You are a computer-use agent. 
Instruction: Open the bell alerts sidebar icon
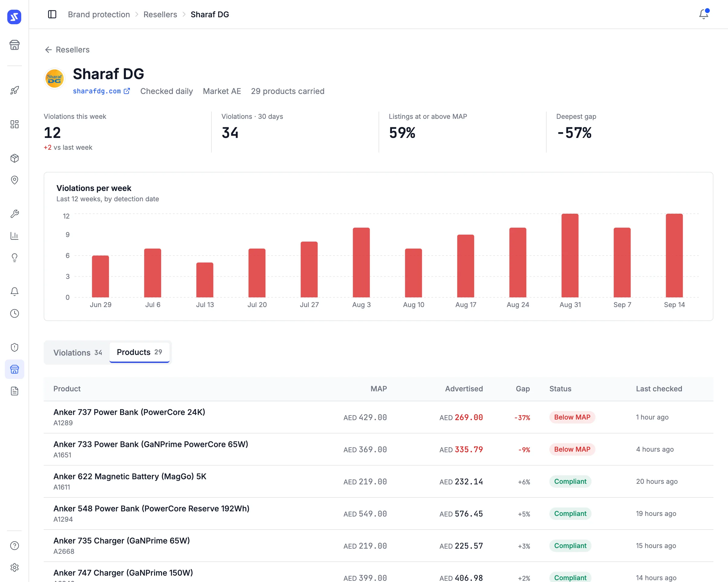14,292
